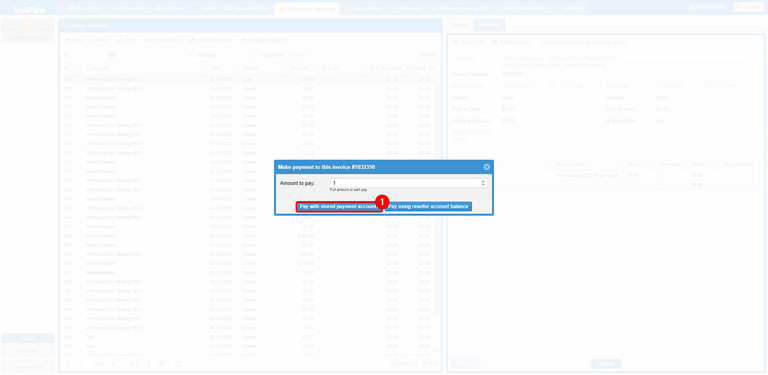Image resolution: width=768 pixels, height=375 pixels.
Task: Click the View PDF button
Action: pyautogui.click(x=468, y=43)
